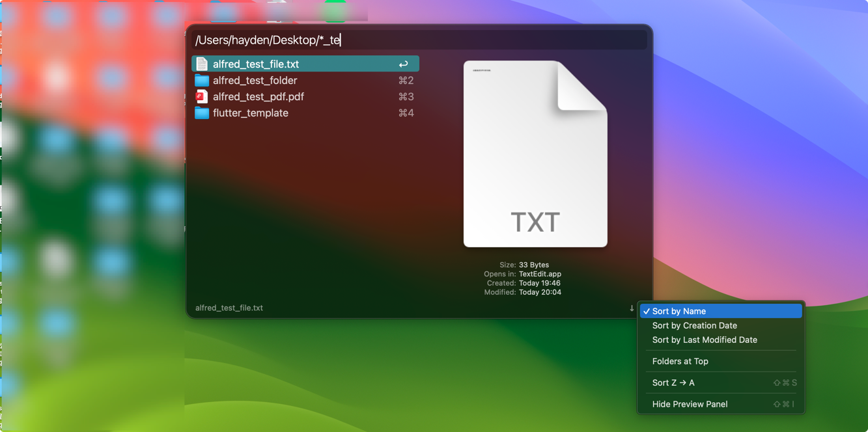Click the alfred_test_file.txt footer label
Image resolution: width=868 pixels, height=432 pixels.
[x=229, y=308]
